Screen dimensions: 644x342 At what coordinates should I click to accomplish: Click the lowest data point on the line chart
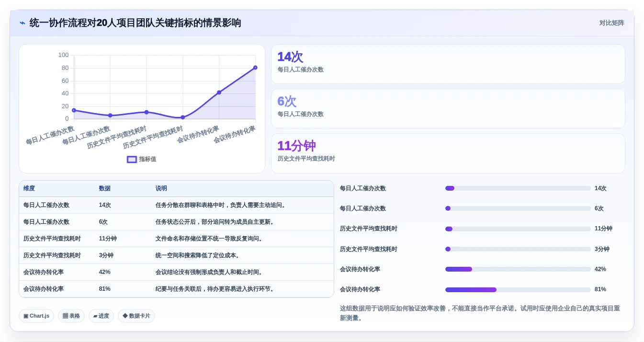183,117
